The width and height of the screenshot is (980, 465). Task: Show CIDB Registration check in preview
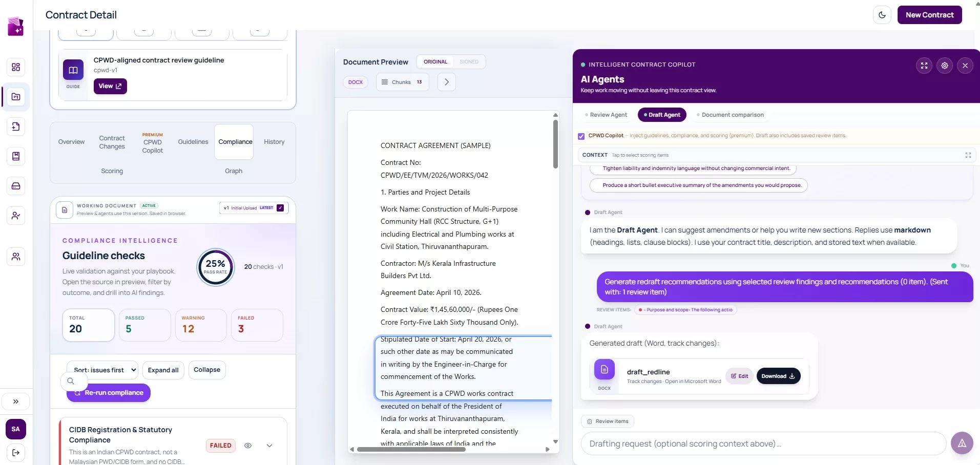coord(248,446)
